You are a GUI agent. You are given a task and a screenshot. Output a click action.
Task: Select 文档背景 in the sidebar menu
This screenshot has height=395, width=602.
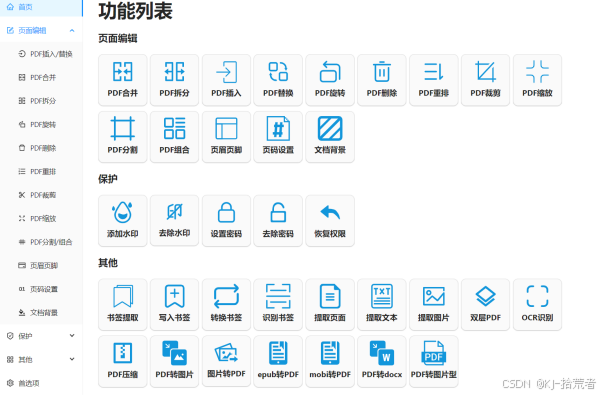click(41, 312)
